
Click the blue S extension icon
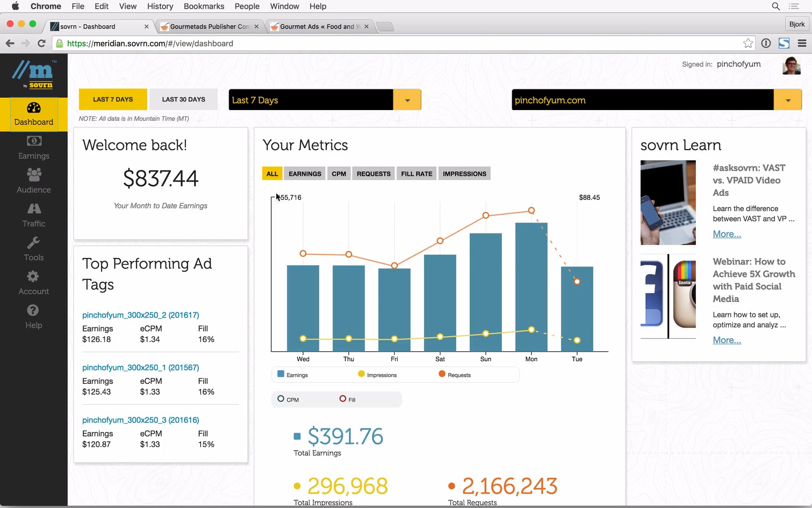click(x=784, y=43)
